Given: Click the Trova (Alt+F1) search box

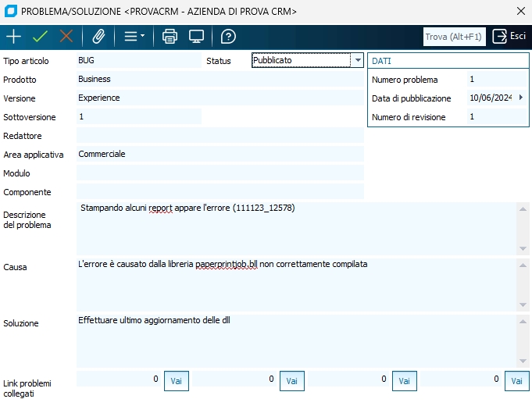Looking at the screenshot, I should click(x=455, y=37).
